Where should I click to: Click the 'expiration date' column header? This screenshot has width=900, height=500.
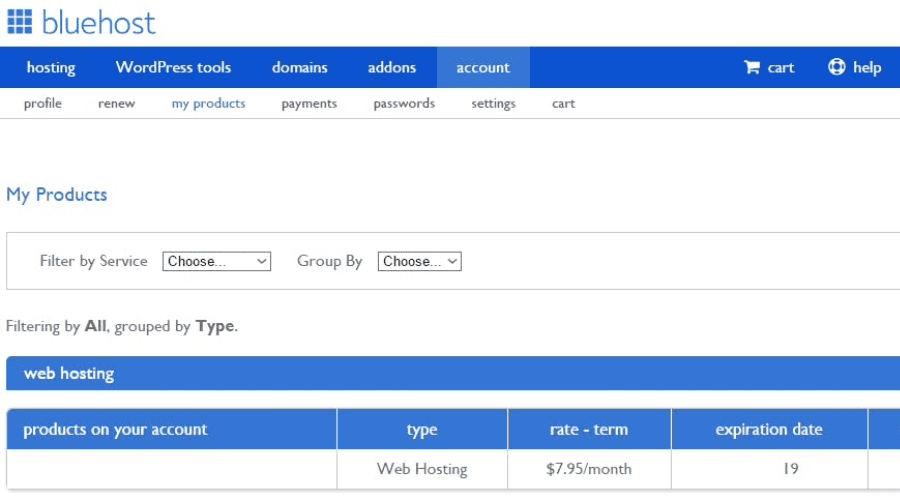pyautogui.click(x=769, y=429)
